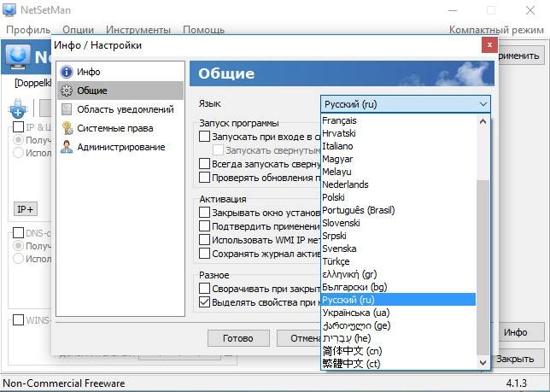Select Polski from the list
Image resolution: width=550 pixels, height=392 pixels.
point(399,197)
